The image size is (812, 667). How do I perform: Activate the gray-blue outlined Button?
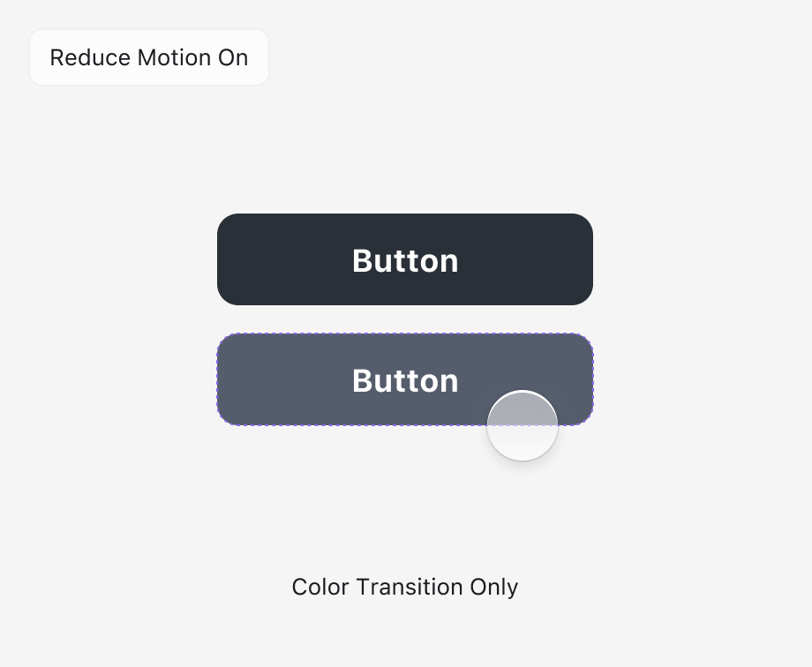(x=405, y=379)
